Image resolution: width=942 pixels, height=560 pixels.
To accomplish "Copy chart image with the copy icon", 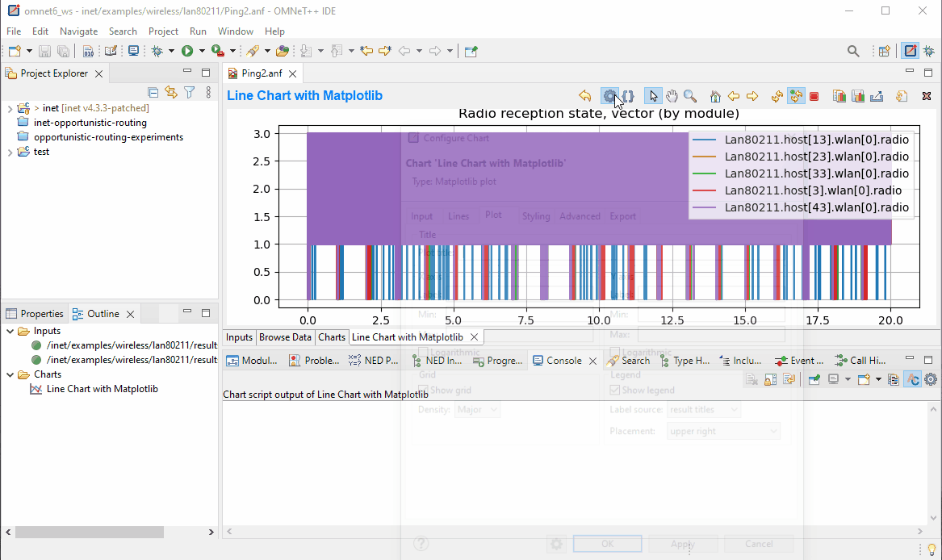I will coord(839,95).
